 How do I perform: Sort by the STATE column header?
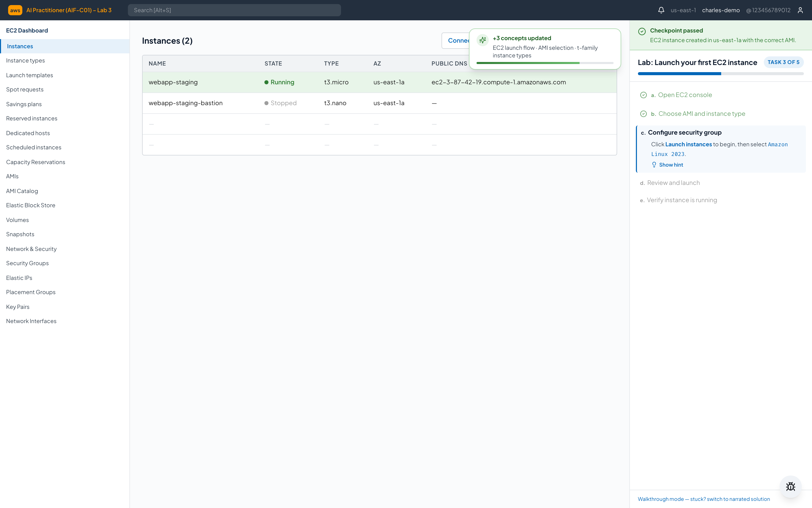[x=273, y=63]
